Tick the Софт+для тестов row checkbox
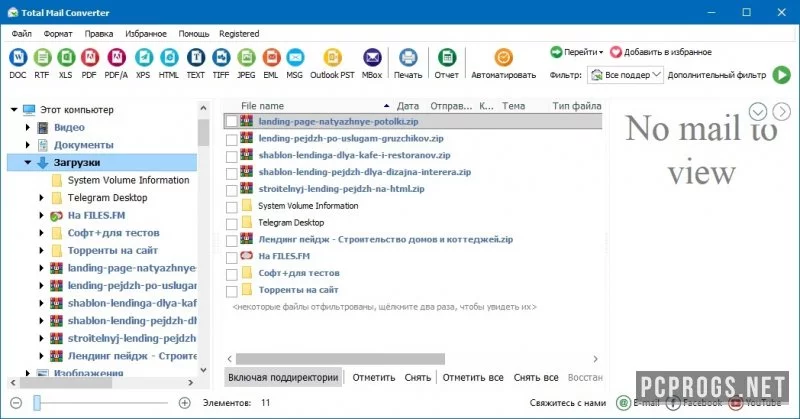The height and width of the screenshot is (419, 800). (x=232, y=274)
